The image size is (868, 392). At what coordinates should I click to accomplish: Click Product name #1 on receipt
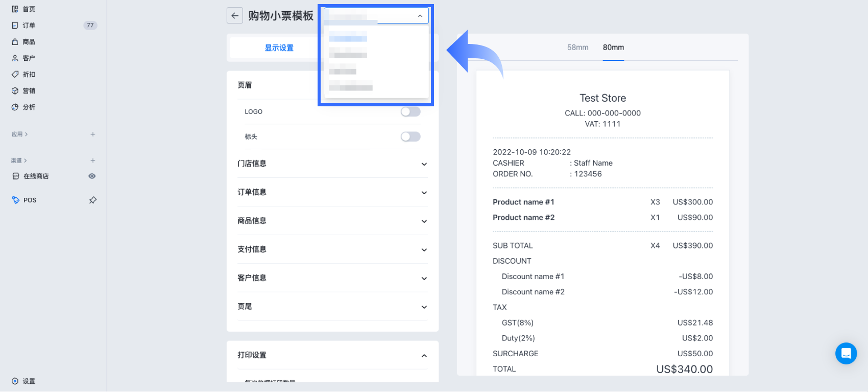(x=523, y=202)
